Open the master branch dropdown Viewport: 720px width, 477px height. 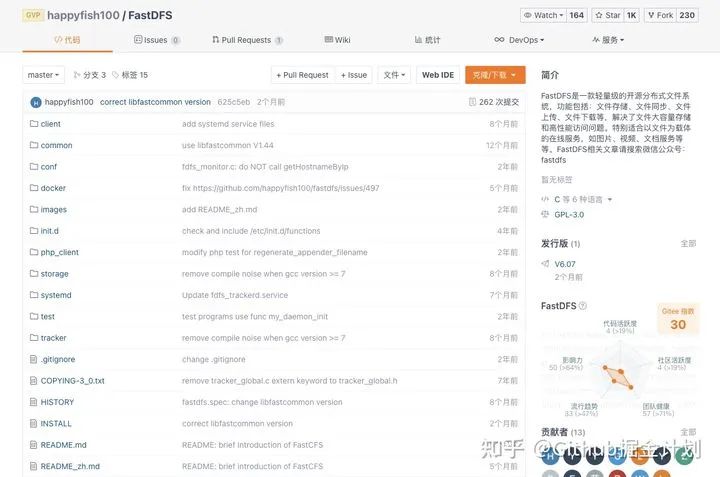click(44, 75)
